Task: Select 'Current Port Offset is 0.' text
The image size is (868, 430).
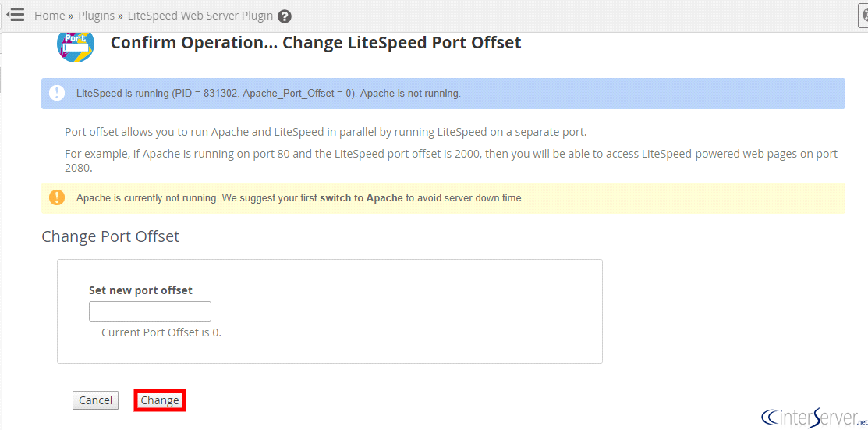Action: 161,333
